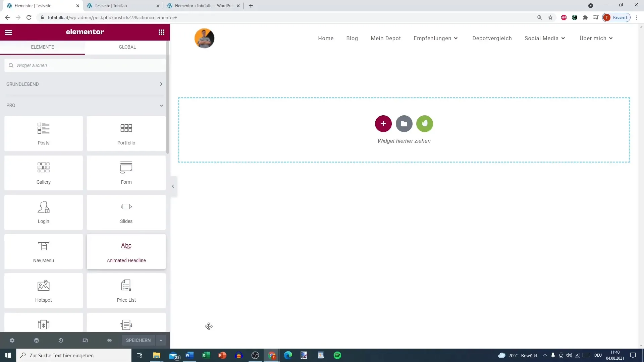
Task: Select the Slides widget
Action: [126, 212]
